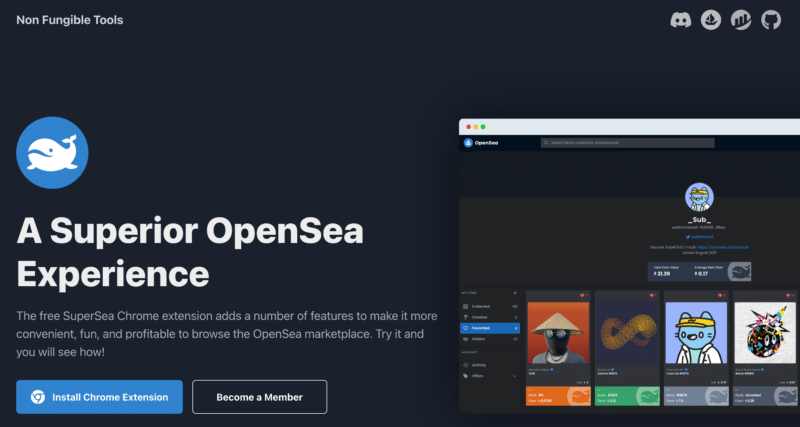Open the straw-hat masked figure NFT thumbnail
This screenshot has width=800, height=427.
point(558,333)
